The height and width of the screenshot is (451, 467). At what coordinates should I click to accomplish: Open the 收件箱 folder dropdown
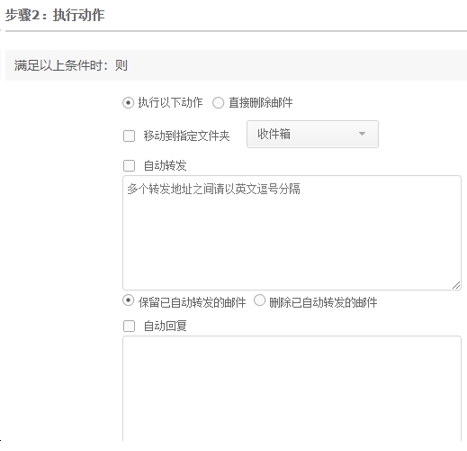pyautogui.click(x=312, y=134)
